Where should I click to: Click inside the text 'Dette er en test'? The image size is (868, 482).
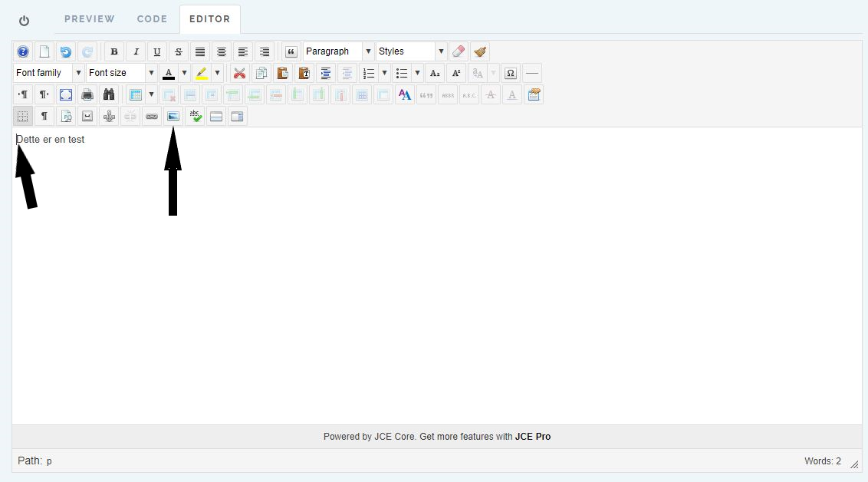tap(51, 140)
